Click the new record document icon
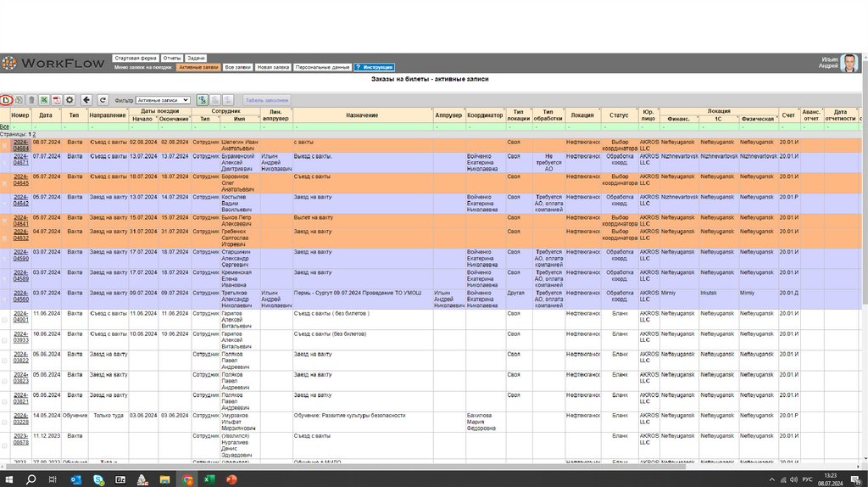Viewport: 868px width, 487px height. click(x=6, y=100)
